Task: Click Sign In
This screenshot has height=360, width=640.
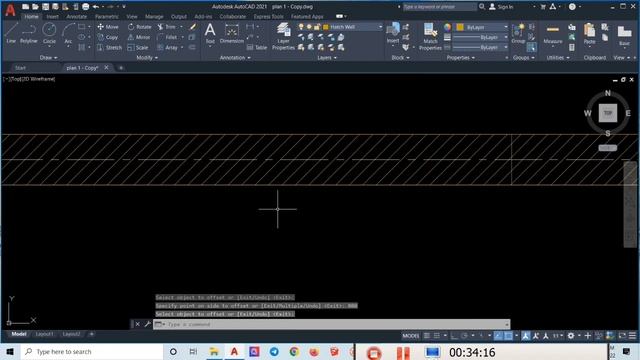Action: [x=501, y=7]
